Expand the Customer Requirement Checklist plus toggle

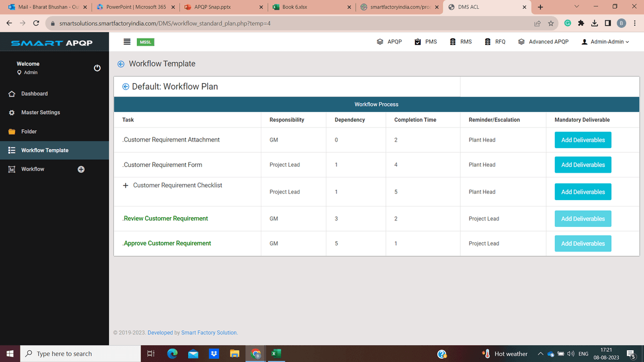tap(125, 185)
